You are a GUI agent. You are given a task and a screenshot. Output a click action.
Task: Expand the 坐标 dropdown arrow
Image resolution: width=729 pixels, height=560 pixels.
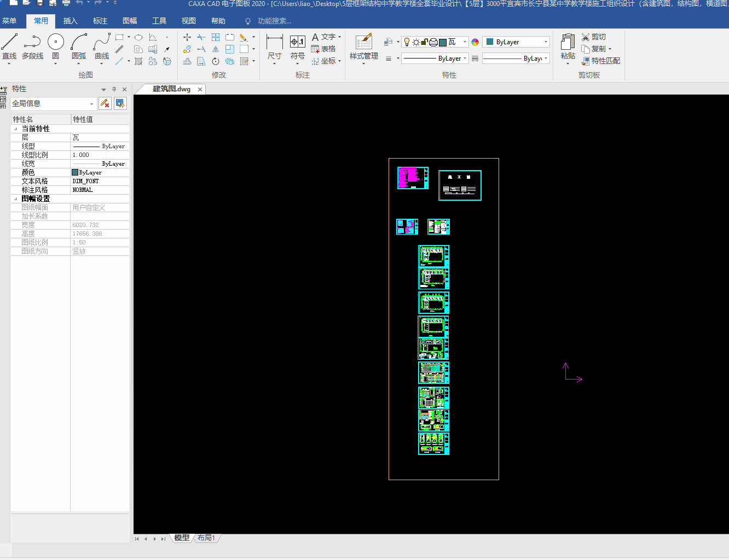(340, 61)
